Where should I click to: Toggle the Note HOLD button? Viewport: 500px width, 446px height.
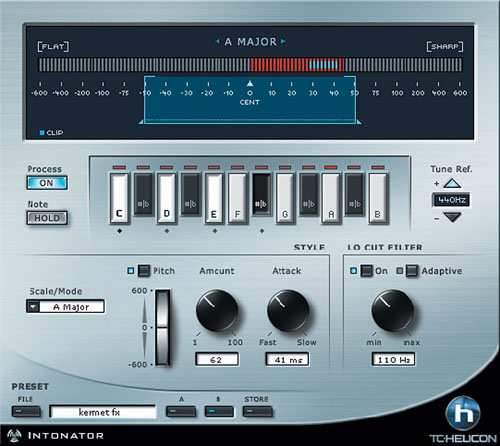47,218
